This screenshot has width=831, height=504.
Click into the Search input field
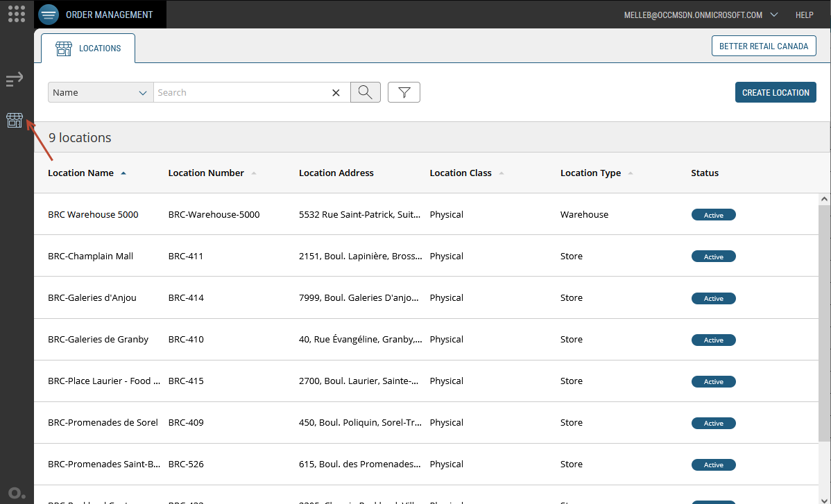(x=239, y=92)
